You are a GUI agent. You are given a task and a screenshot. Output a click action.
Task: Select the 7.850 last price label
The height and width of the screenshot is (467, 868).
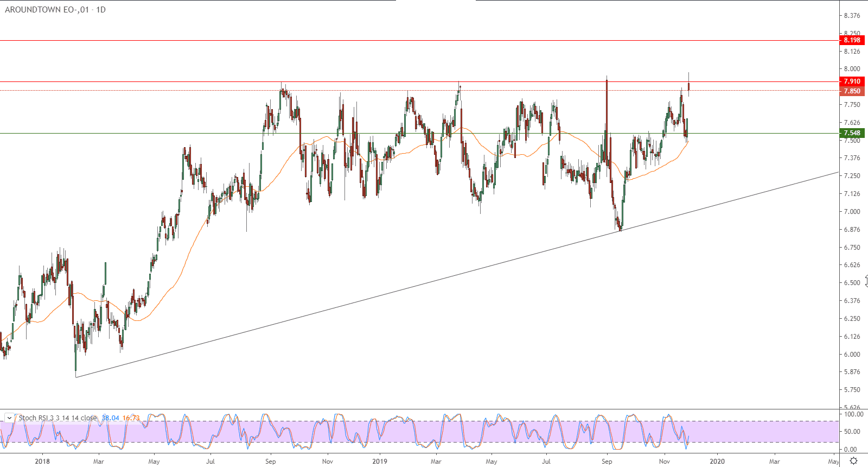(852, 91)
